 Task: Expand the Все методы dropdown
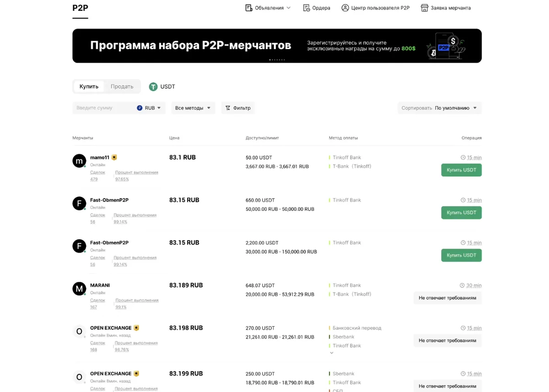point(193,108)
